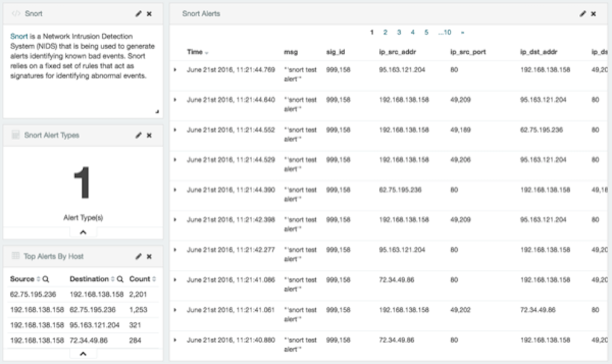Image resolution: width=612 pixels, height=364 pixels.
Task: Edit the Snort panel with pencil icon
Action: (138, 13)
